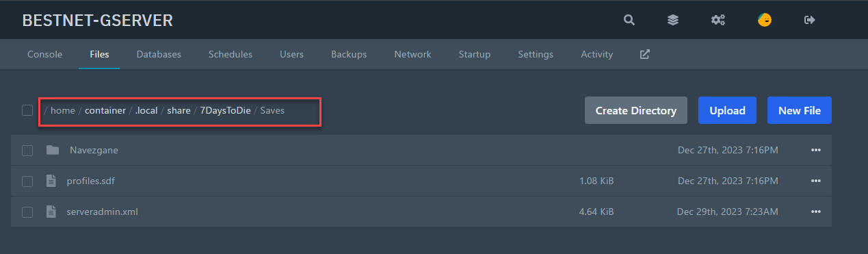Image resolution: width=868 pixels, height=254 pixels.
Task: Click the user avatar icon
Action: (x=765, y=20)
